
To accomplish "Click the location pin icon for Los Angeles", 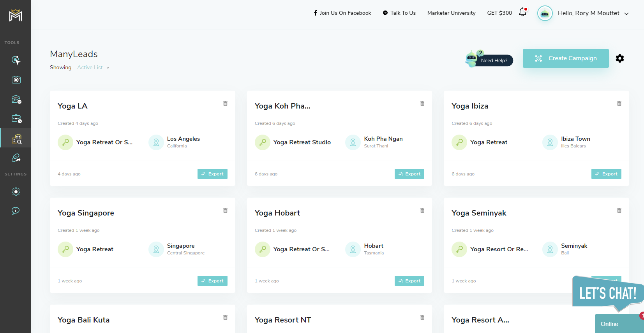I will coord(156,142).
